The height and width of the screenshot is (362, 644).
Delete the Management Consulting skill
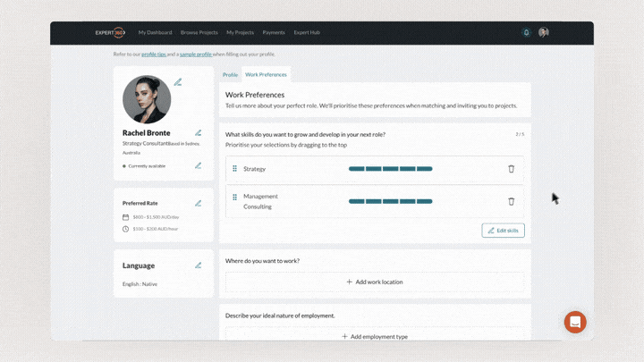pos(511,201)
